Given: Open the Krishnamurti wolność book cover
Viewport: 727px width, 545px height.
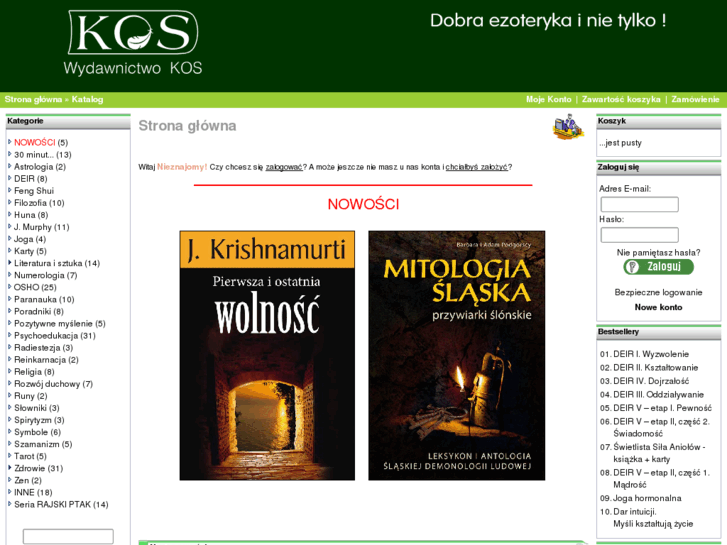Looking at the screenshot, I should (x=267, y=355).
